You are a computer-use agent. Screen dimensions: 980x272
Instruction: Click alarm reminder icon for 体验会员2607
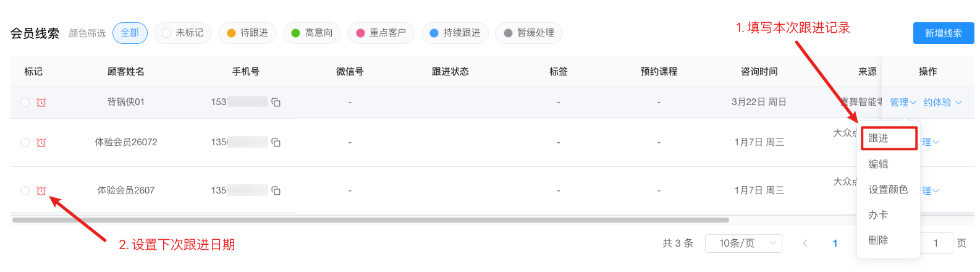[x=41, y=191]
